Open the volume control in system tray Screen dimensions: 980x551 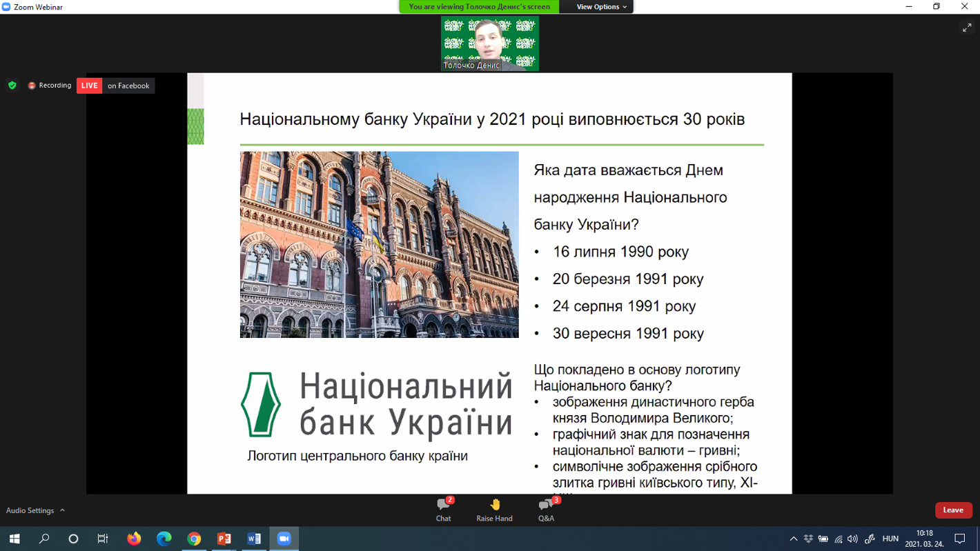click(x=853, y=539)
